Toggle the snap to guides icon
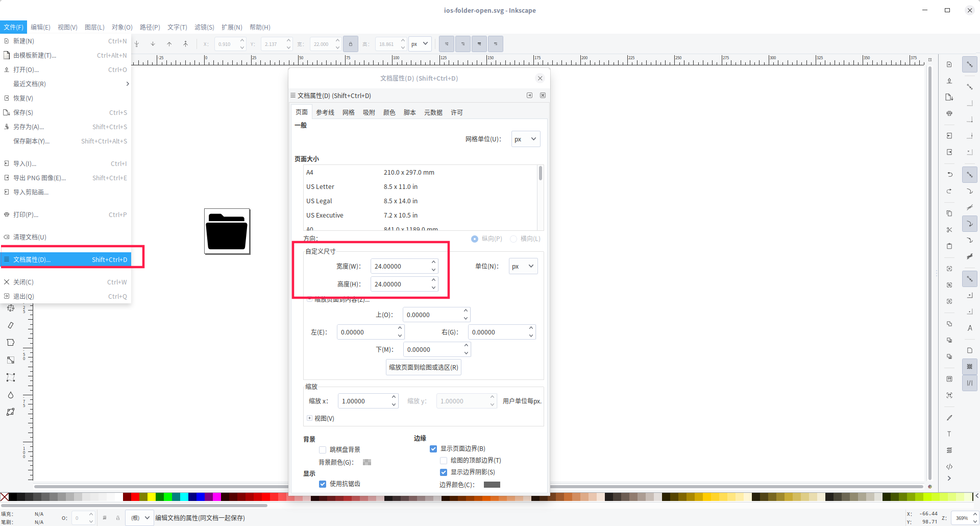Image resolution: width=980 pixels, height=526 pixels. (970, 383)
